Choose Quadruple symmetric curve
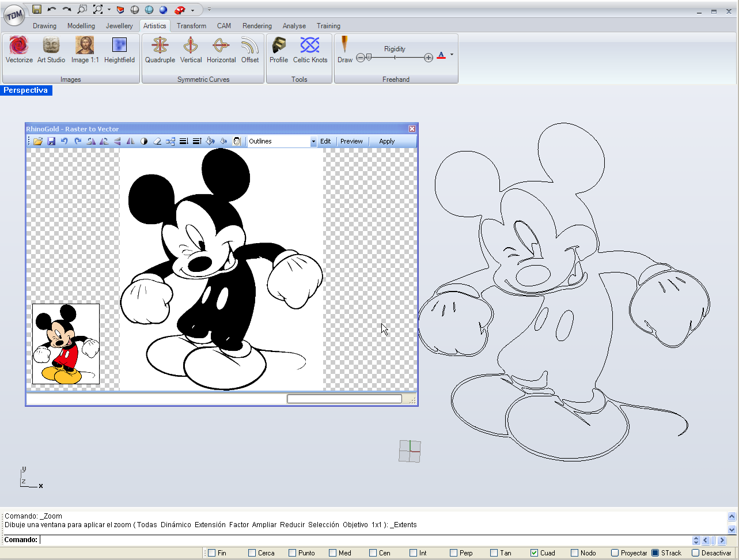This screenshot has height=560, width=739. pyautogui.click(x=160, y=50)
